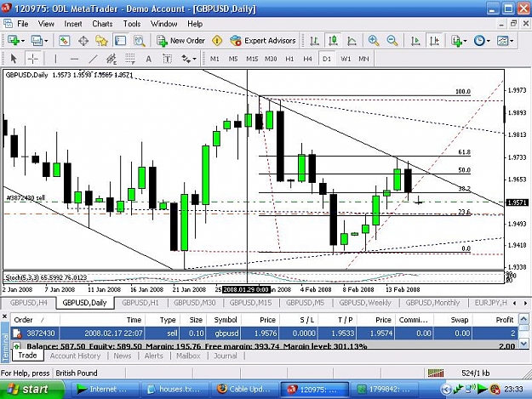Toggle Auto Scroll of the chart
This screenshot has height=399, width=532.
click(415, 41)
